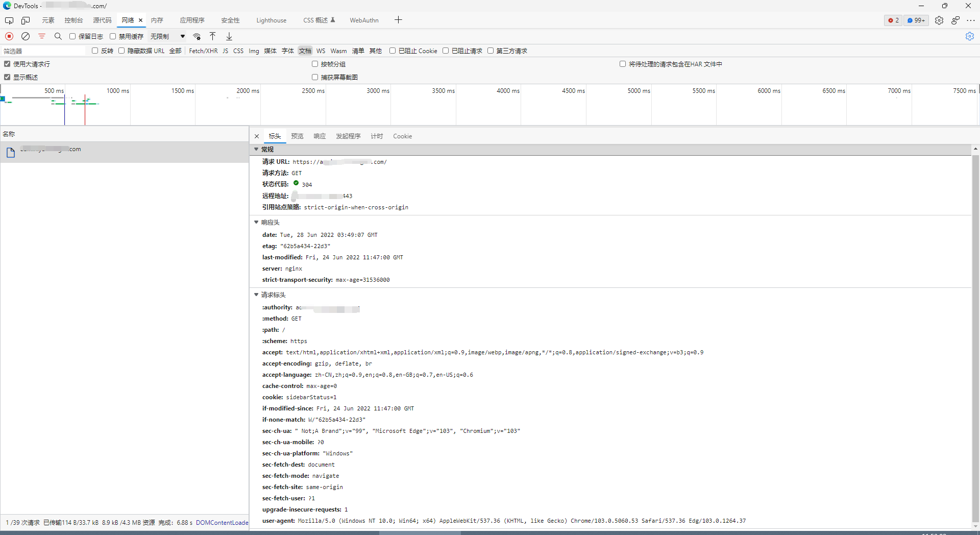Show the 响应 details tab
The height and width of the screenshot is (535, 980).
320,136
